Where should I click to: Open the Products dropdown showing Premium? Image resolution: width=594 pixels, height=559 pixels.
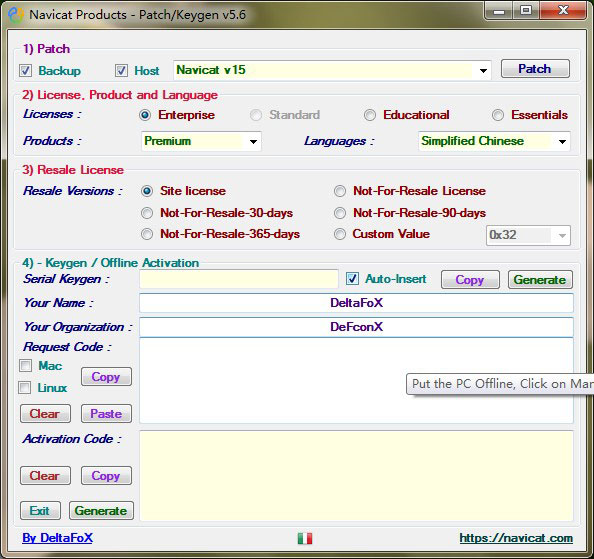coord(201,141)
